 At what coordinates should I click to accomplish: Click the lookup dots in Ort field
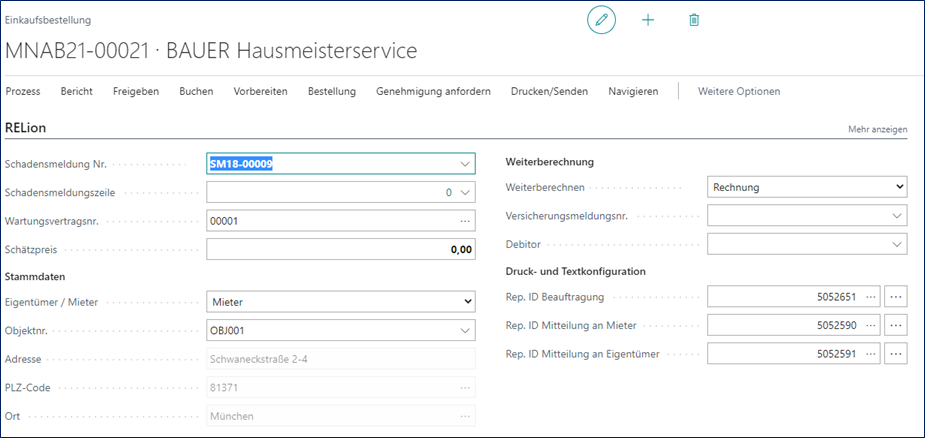click(465, 416)
